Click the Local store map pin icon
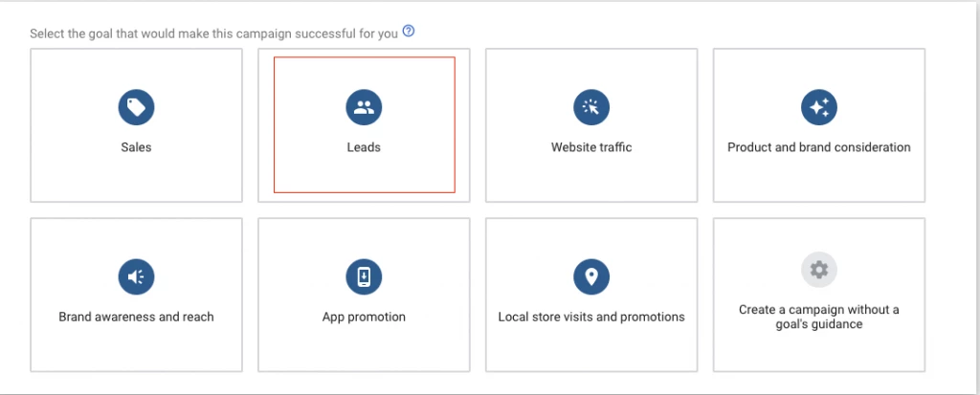Image resolution: width=980 pixels, height=395 pixels. click(x=591, y=277)
